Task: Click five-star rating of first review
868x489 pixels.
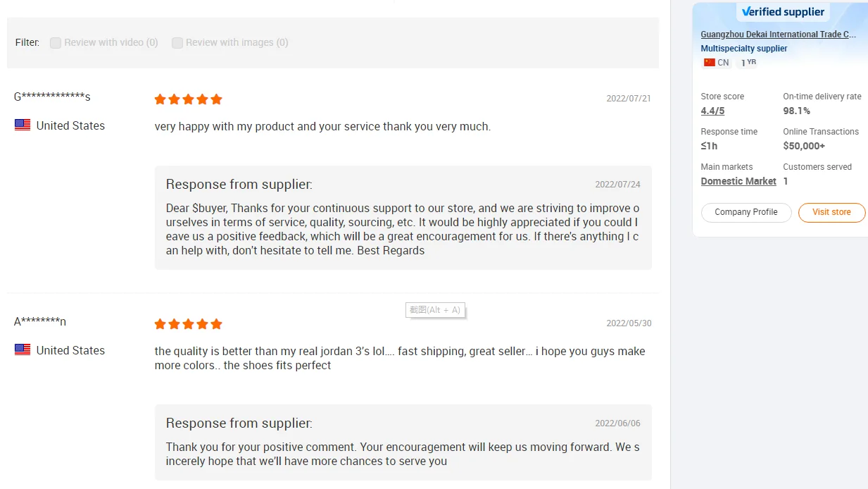Action: point(188,99)
